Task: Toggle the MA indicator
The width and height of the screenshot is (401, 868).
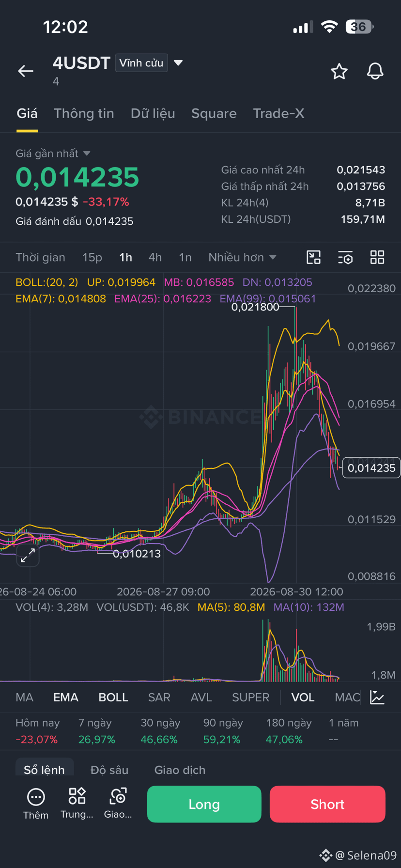Action: click(x=24, y=697)
